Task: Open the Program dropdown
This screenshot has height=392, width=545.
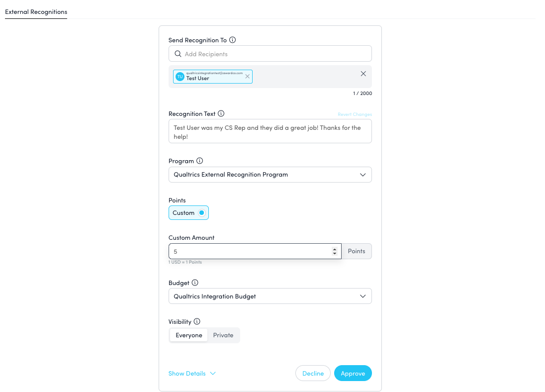Action: point(270,175)
